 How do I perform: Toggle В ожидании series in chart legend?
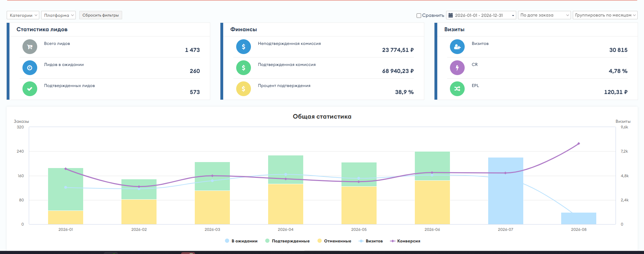coord(241,241)
